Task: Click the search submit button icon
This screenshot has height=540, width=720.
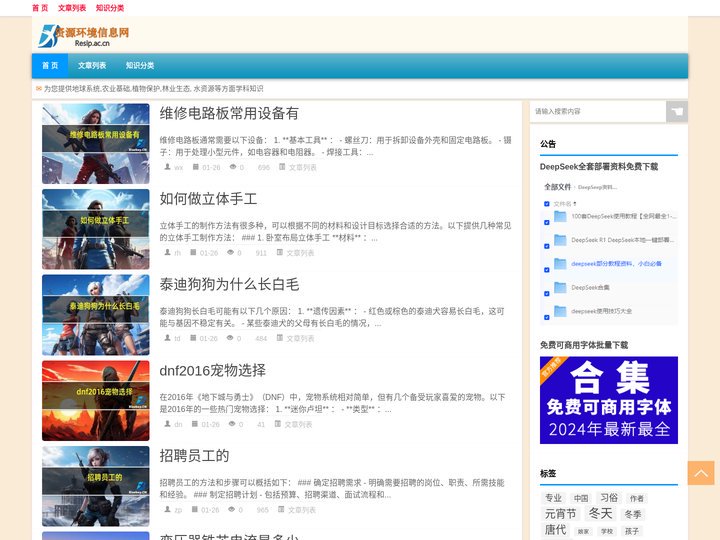Action: [677, 112]
